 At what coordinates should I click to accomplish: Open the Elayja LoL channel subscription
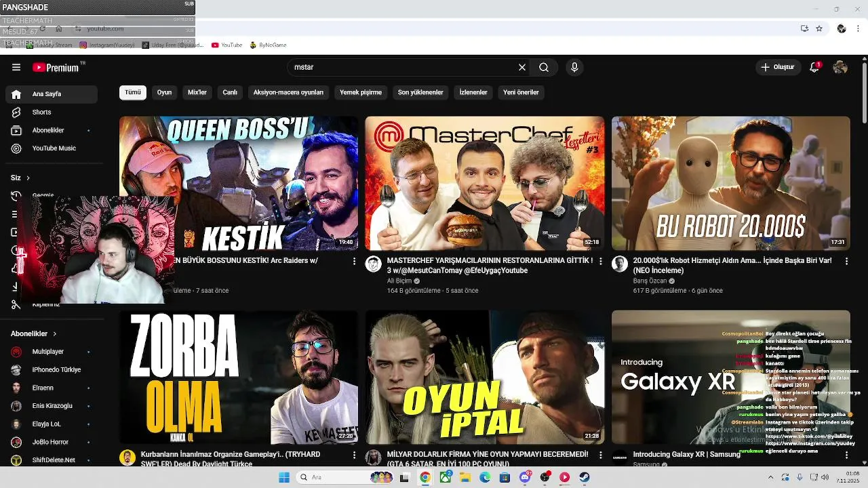point(52,424)
